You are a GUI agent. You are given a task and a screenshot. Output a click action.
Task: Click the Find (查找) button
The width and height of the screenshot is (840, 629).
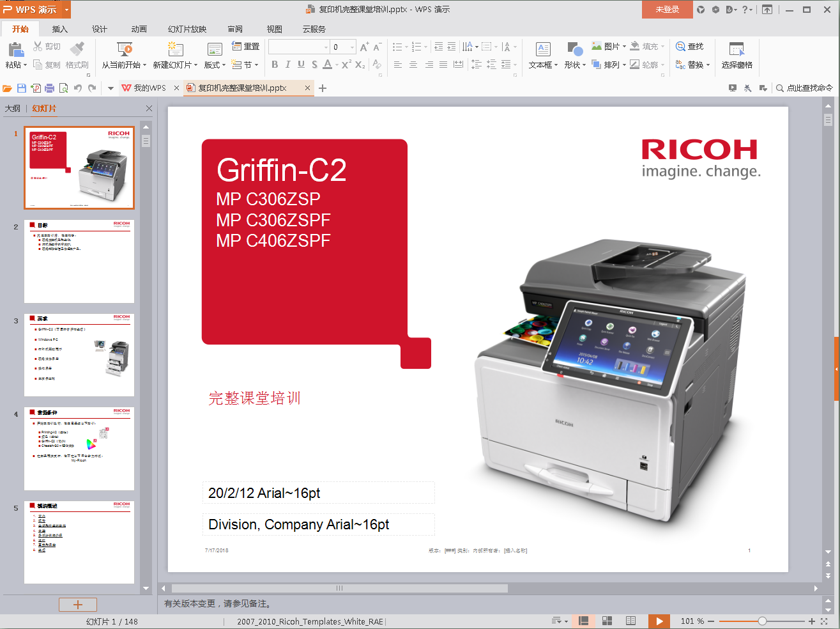point(690,47)
